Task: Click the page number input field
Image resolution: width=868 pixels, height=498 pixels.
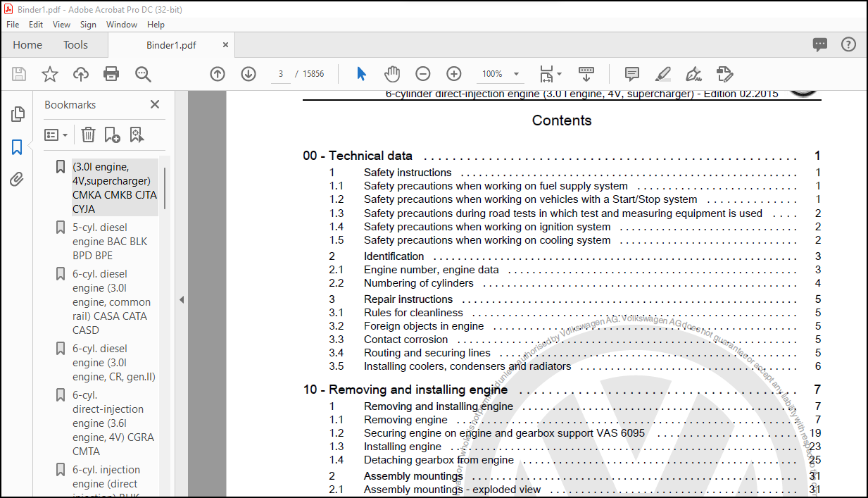Action: [x=281, y=74]
